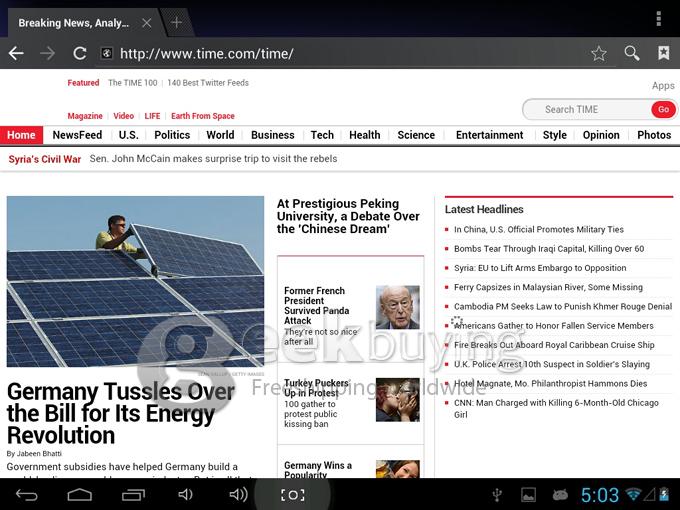The image size is (680, 510).
Task: Click the site globe icon in address bar
Action: point(107,53)
